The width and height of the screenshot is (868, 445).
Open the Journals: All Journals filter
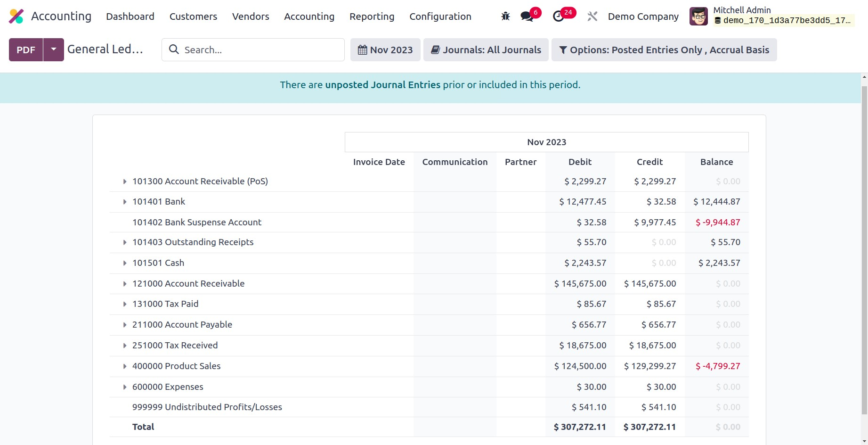click(x=486, y=50)
